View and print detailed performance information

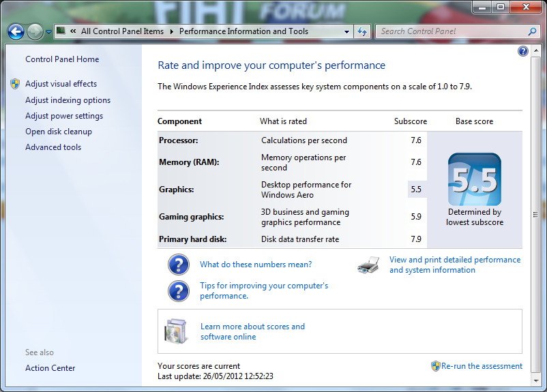point(455,265)
